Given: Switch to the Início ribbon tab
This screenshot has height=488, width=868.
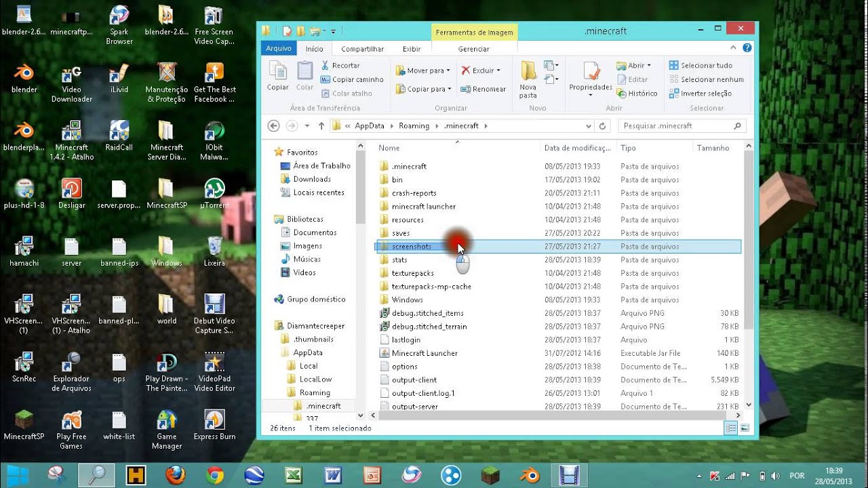Looking at the screenshot, I should (315, 49).
